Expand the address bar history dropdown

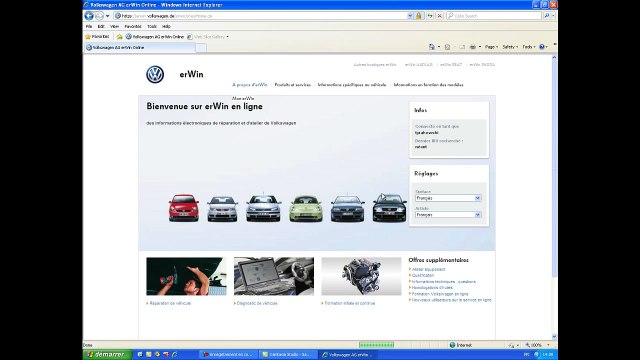click(x=410, y=16)
